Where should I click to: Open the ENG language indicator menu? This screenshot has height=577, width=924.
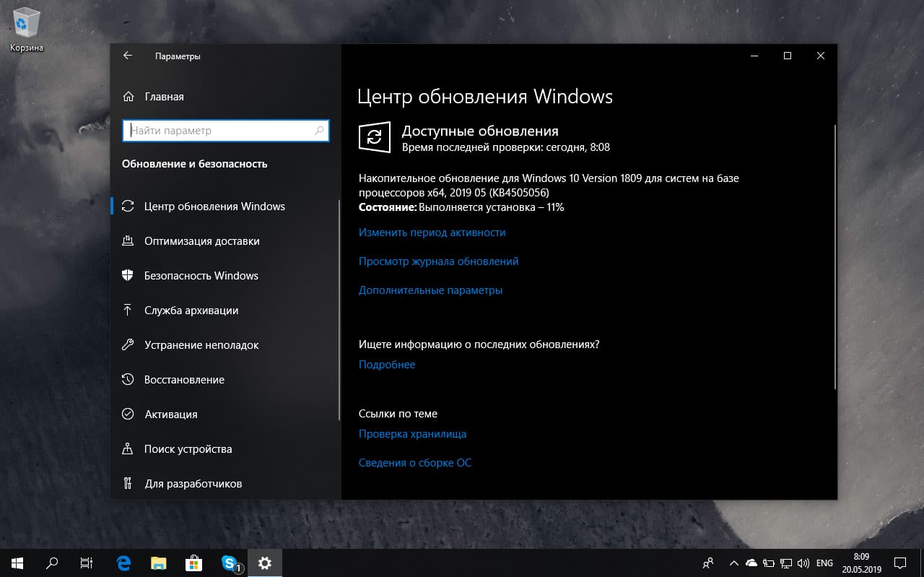pos(825,563)
